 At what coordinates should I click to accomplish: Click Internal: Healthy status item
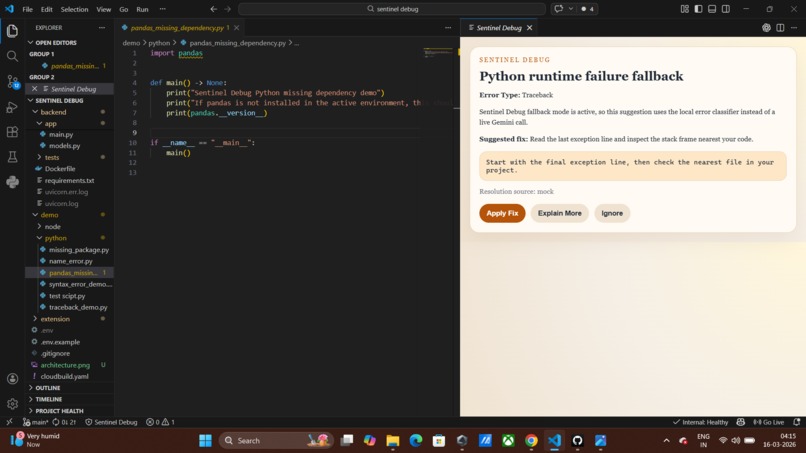pyautogui.click(x=701, y=422)
